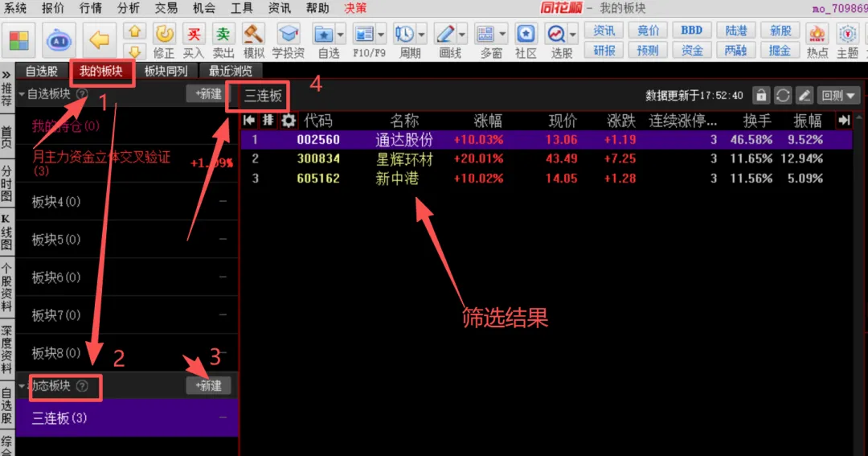Screen dimensions: 868x456
Task: Click the 周期 clock icon
Action: pyautogui.click(x=404, y=35)
